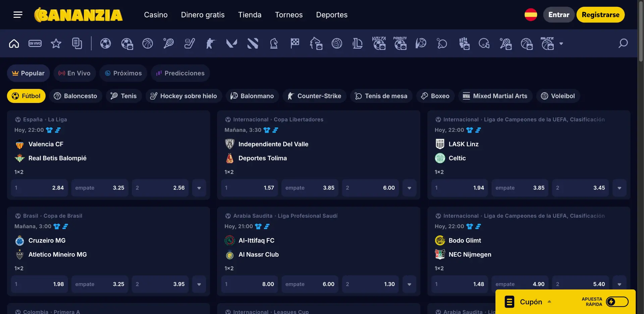Viewport: 644px width, 314px height.
Task: Select the Counter-Strike soldier icon
Action: 210,43
